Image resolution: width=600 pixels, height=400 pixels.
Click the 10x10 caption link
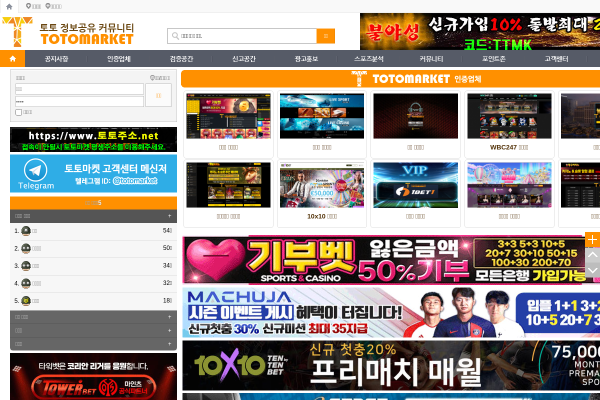[x=322, y=217]
